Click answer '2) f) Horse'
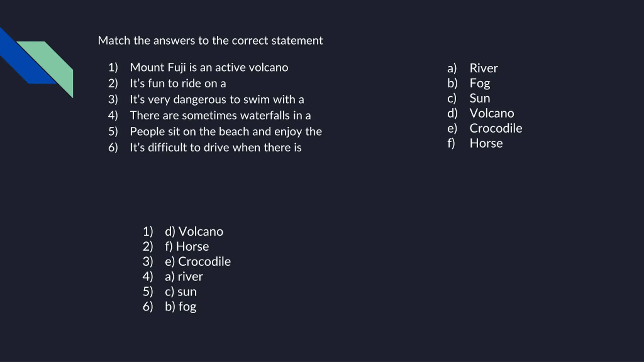 [187, 247]
